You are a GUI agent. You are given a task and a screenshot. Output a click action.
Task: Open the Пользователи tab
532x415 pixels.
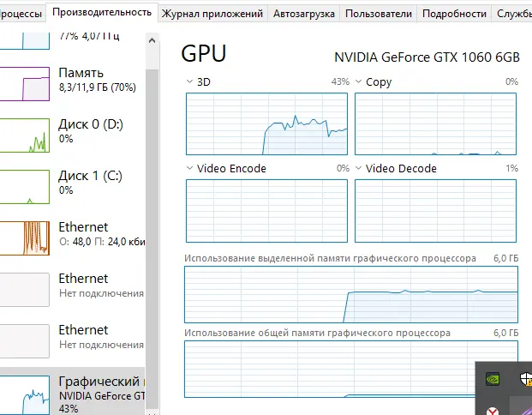pos(379,14)
